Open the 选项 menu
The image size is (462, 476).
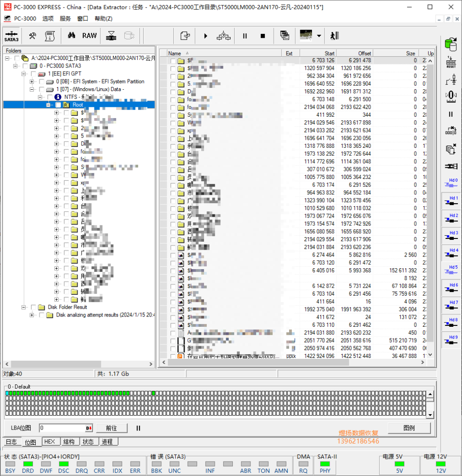(48, 19)
